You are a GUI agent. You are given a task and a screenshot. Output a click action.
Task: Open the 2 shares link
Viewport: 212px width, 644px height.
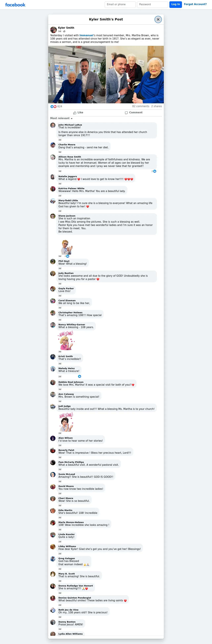pos(156,106)
